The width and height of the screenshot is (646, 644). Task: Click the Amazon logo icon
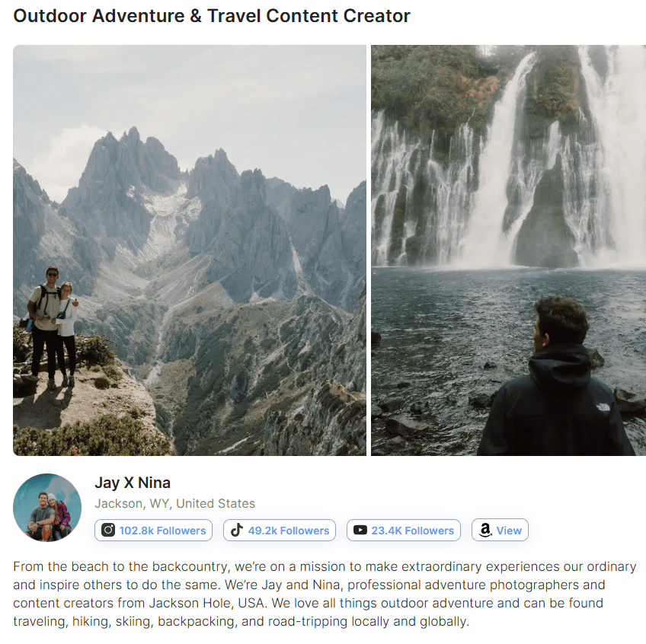(x=485, y=530)
